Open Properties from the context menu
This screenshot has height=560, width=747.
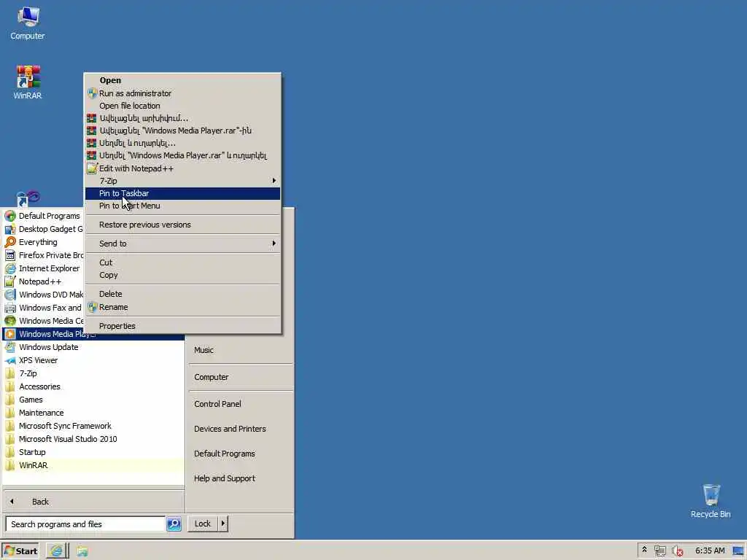182,326
